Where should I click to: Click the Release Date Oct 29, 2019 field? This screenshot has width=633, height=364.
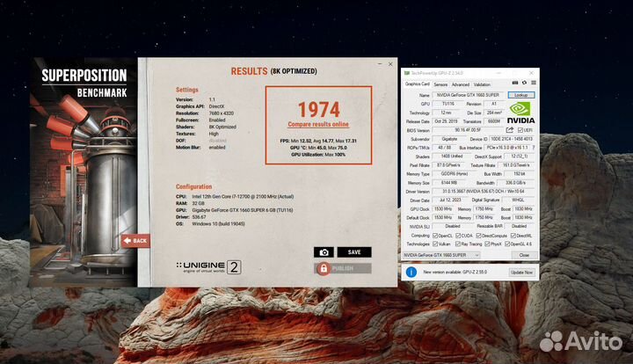pos(446,121)
